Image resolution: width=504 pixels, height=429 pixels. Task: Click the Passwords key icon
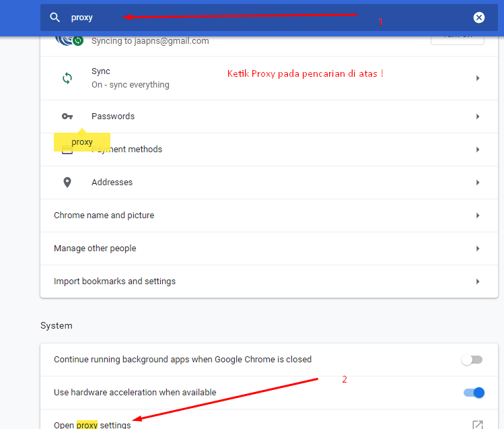click(x=67, y=117)
